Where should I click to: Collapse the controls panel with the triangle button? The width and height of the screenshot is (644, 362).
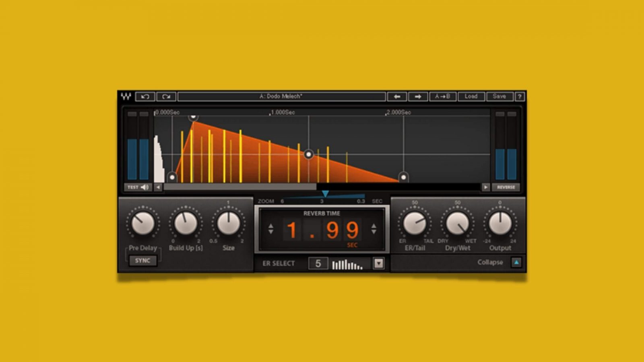click(x=516, y=262)
